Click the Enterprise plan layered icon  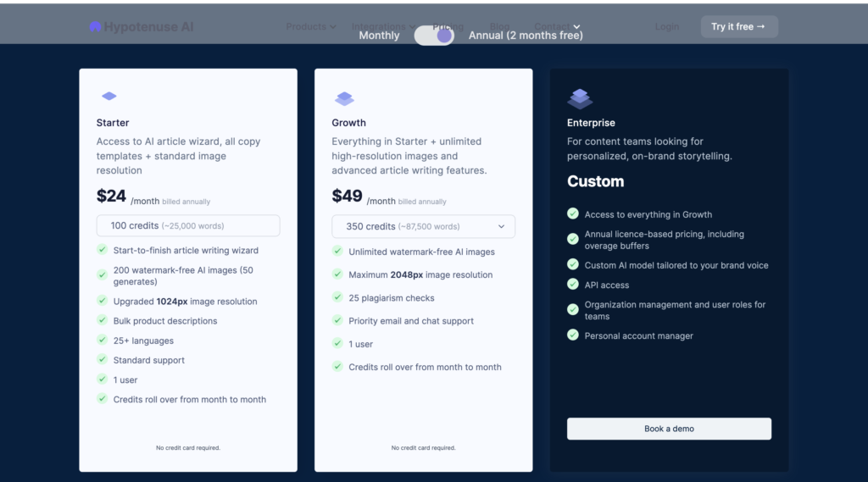point(580,98)
